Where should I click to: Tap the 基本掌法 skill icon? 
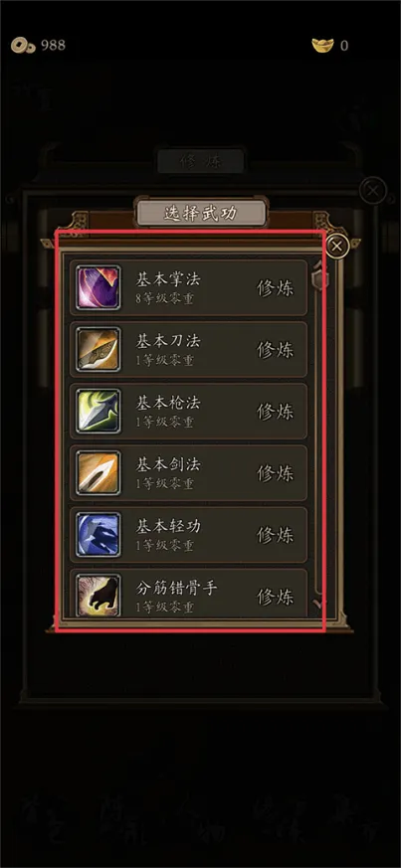pos(99,287)
